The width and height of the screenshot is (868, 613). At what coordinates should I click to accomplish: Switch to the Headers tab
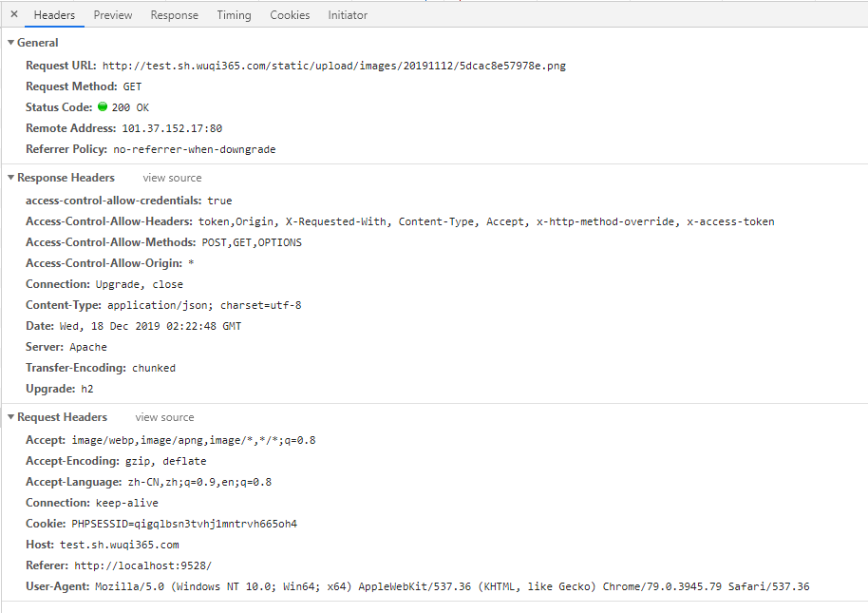click(54, 14)
